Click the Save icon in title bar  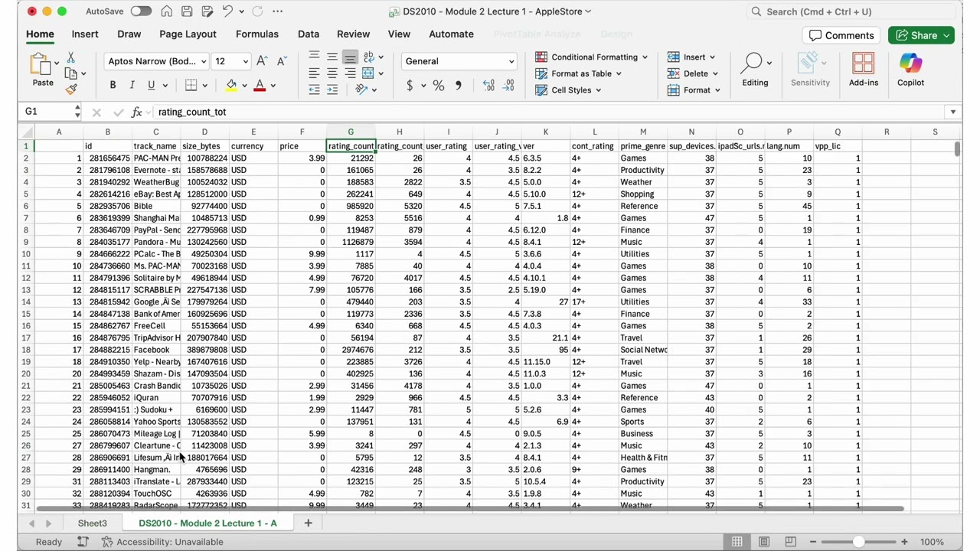click(x=187, y=11)
